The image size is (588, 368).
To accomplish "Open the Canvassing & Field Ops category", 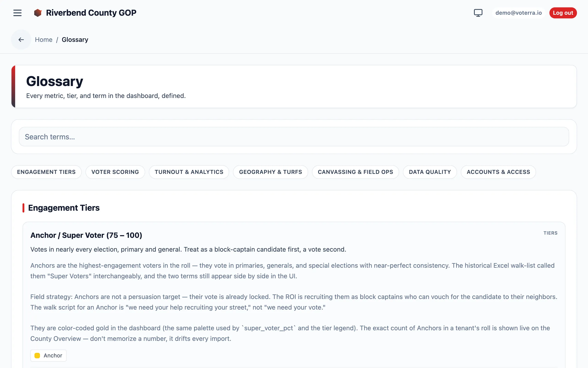I will (x=355, y=172).
